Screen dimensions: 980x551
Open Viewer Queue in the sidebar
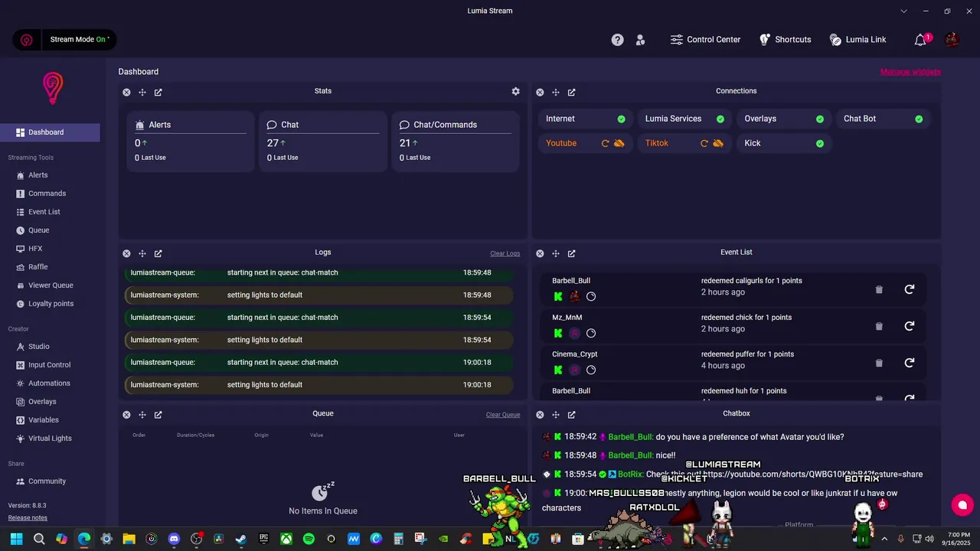click(x=50, y=285)
